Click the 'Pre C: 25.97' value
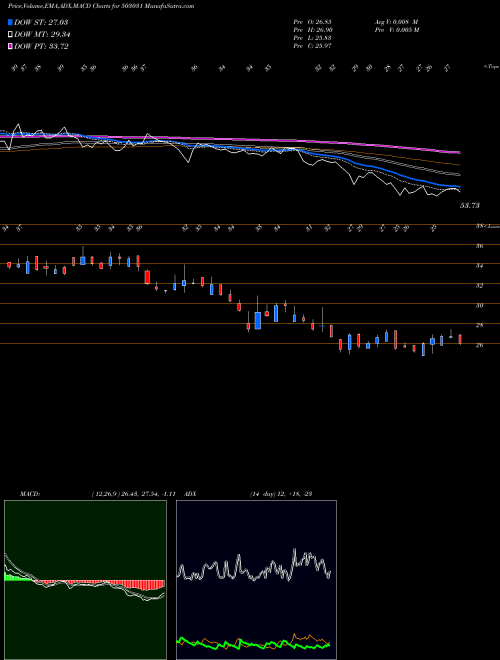The height and width of the screenshot is (660, 500). point(313,46)
